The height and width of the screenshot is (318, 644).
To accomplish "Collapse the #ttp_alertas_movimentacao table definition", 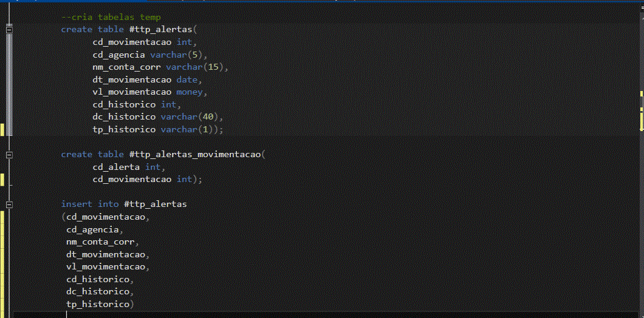I will click(10, 155).
